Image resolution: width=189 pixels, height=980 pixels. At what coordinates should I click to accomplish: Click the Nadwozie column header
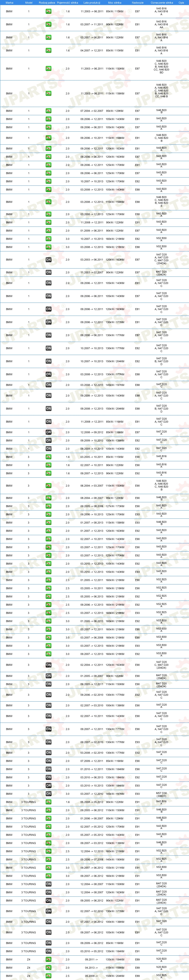click(138, 3)
